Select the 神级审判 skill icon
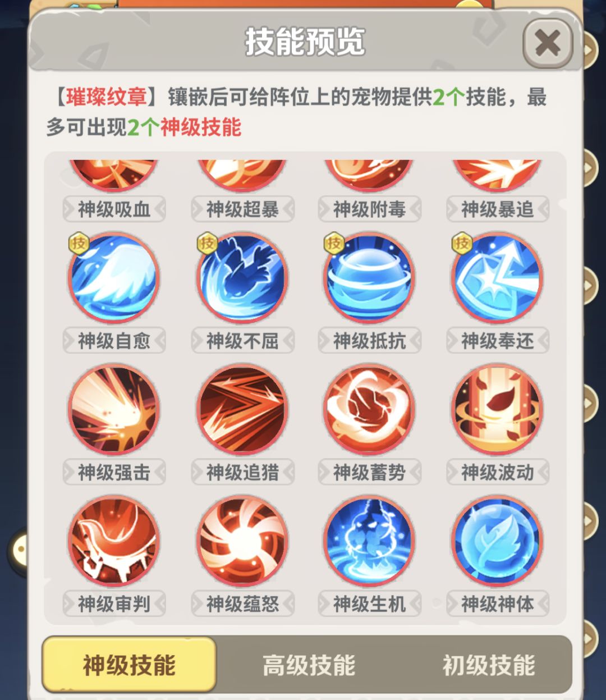This screenshot has height=700, width=606. (x=114, y=541)
